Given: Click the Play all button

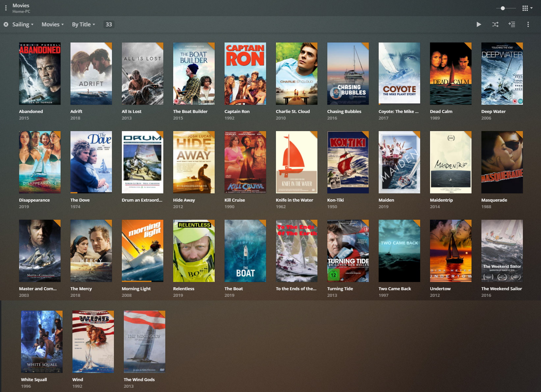Looking at the screenshot, I should point(479,24).
